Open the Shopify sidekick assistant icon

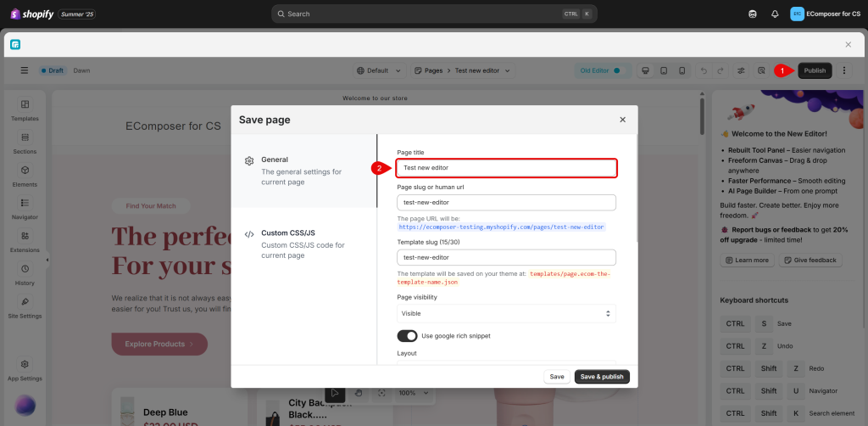(753, 14)
